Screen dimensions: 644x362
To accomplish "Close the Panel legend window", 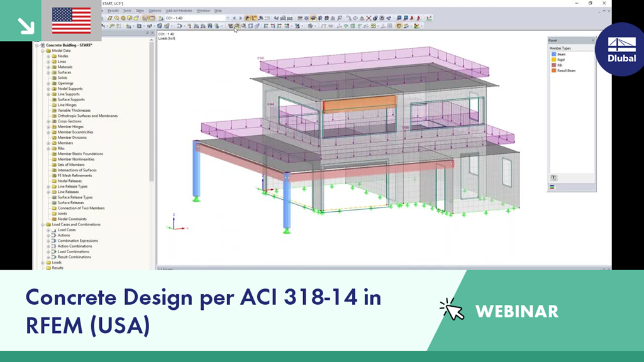I will (x=592, y=40).
